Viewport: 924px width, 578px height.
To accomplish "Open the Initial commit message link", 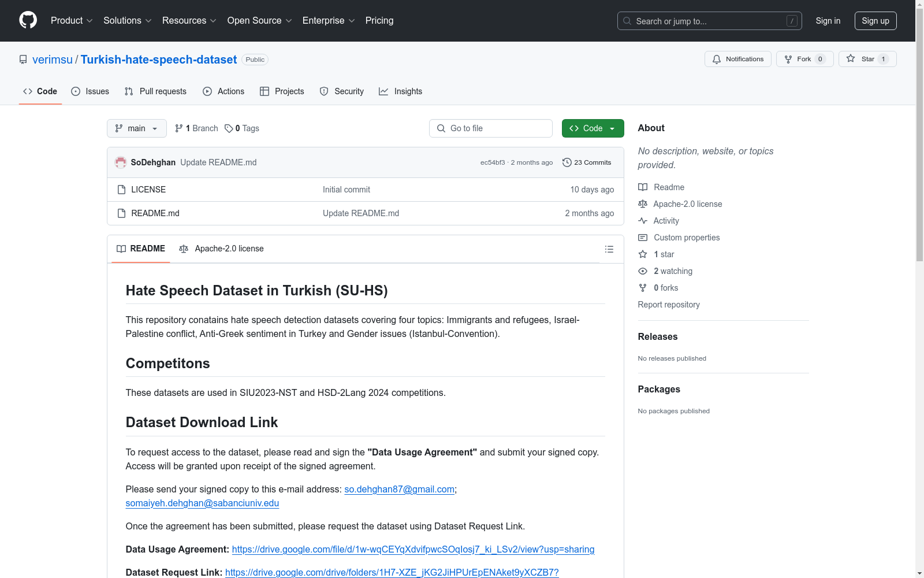I will click(x=346, y=190).
